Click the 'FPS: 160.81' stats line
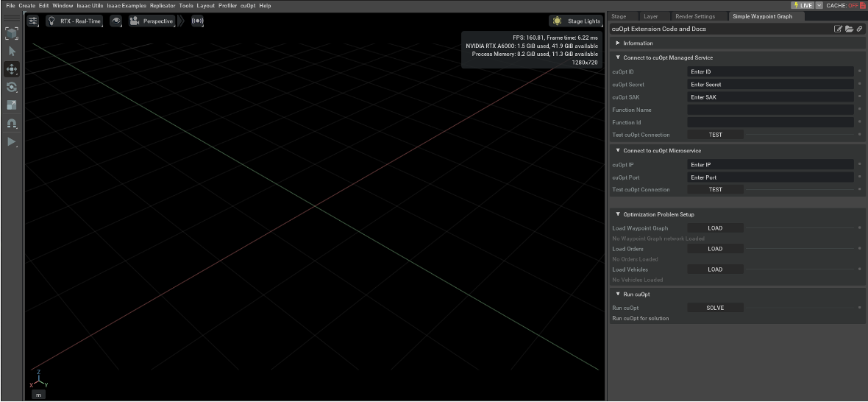 [x=555, y=38]
